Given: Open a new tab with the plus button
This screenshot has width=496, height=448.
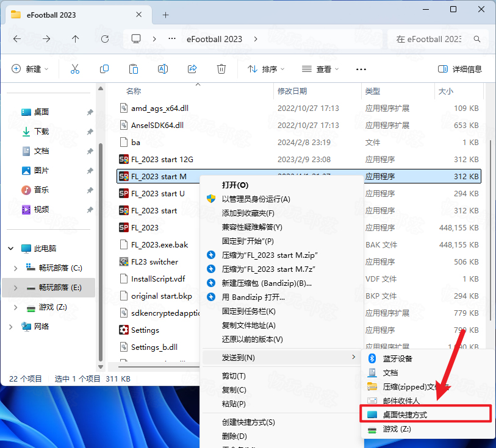Looking at the screenshot, I should pyautogui.click(x=166, y=15).
